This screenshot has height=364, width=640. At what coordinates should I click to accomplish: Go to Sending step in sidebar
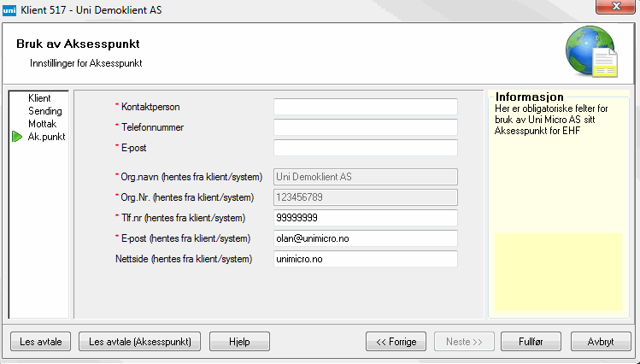[x=44, y=111]
